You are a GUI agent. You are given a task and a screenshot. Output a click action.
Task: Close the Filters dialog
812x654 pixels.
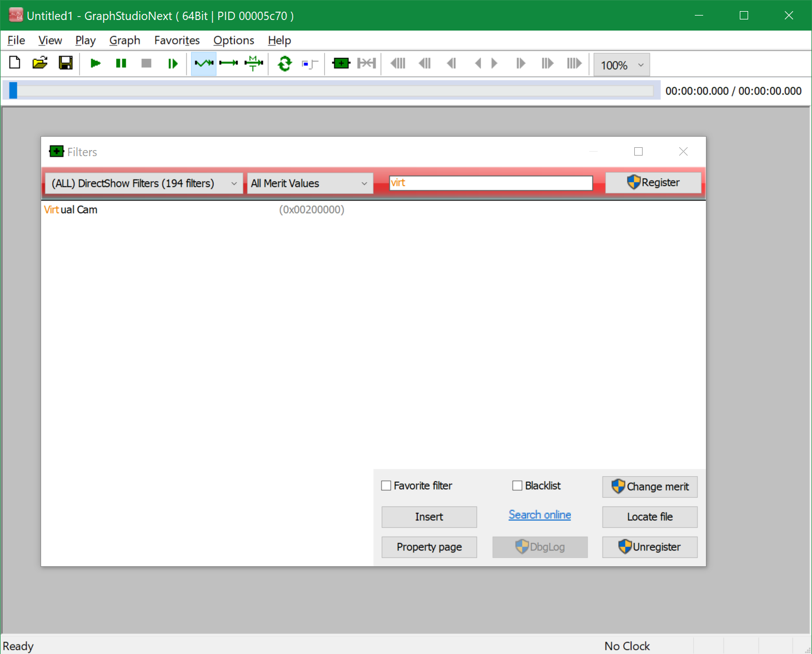[683, 152]
